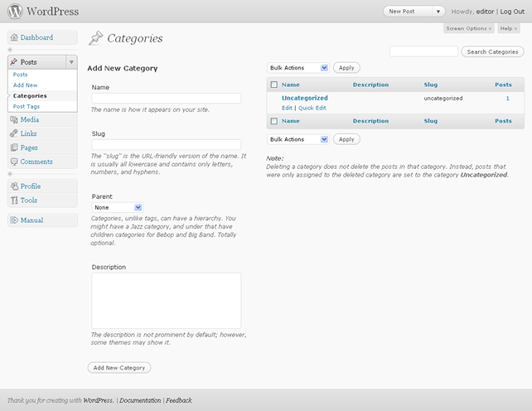Screen dimensions: 532x411
Task: Select Categories submenu item
Action: click(30, 96)
